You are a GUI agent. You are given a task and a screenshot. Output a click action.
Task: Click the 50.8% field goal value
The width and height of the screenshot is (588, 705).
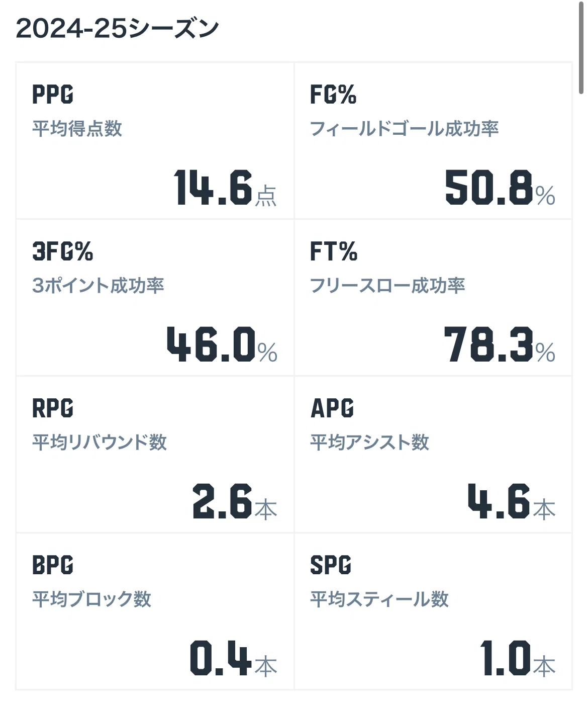point(500,188)
